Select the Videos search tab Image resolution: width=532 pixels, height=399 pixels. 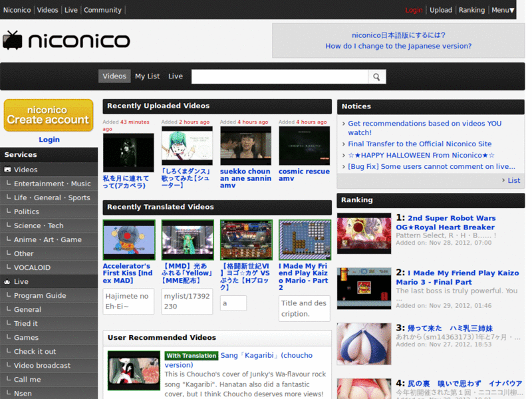point(114,76)
